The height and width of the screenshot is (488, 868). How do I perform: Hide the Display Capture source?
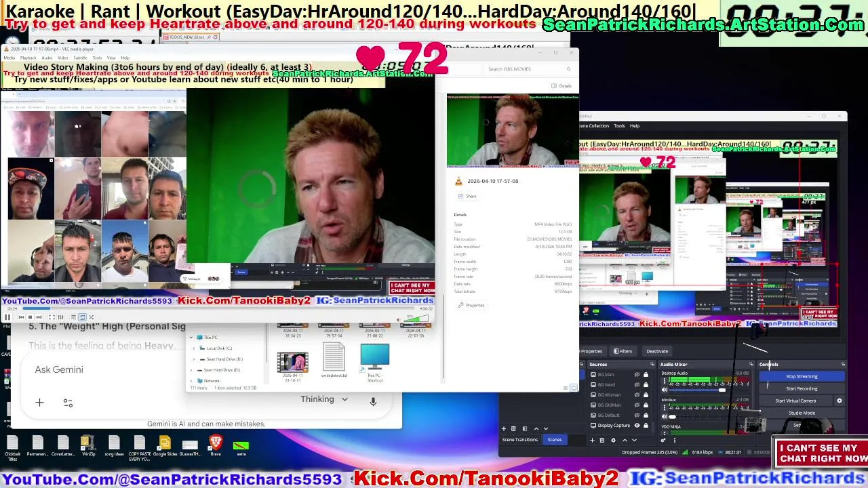[637, 425]
